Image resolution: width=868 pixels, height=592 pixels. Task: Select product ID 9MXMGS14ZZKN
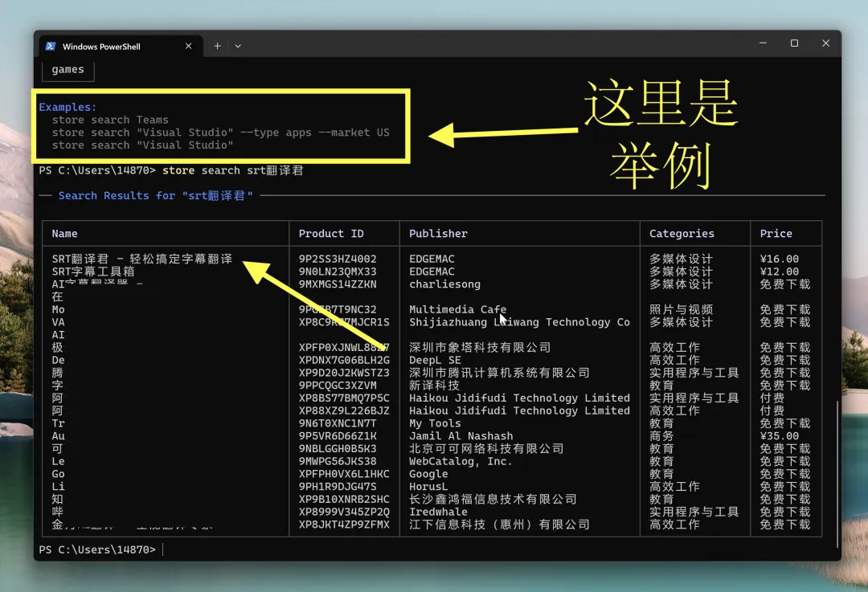pos(338,284)
